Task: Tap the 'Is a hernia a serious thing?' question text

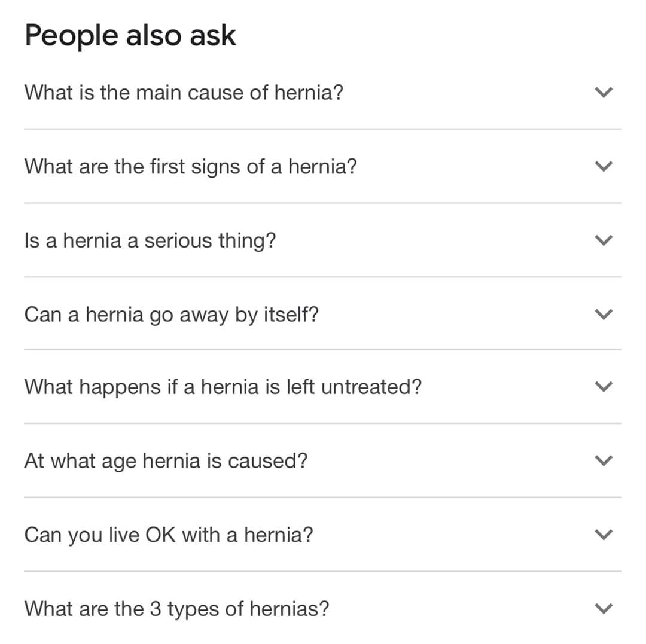Action: tap(150, 240)
